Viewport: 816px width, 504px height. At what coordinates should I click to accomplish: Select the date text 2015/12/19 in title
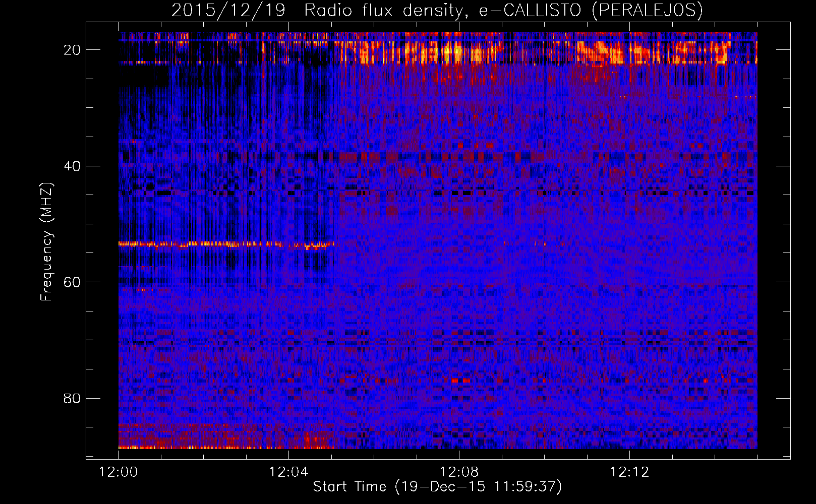point(228,10)
